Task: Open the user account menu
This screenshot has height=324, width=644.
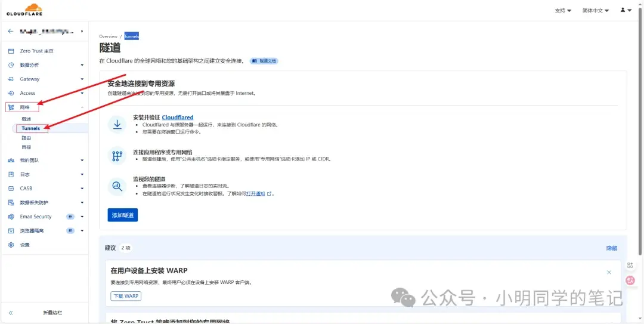Action: tap(626, 10)
